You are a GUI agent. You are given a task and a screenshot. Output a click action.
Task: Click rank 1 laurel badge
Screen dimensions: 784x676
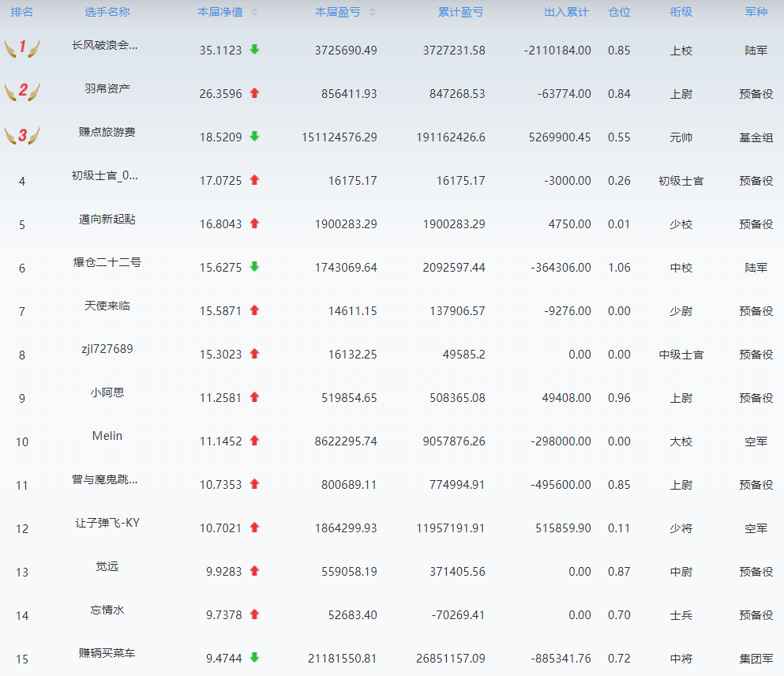[x=22, y=48]
